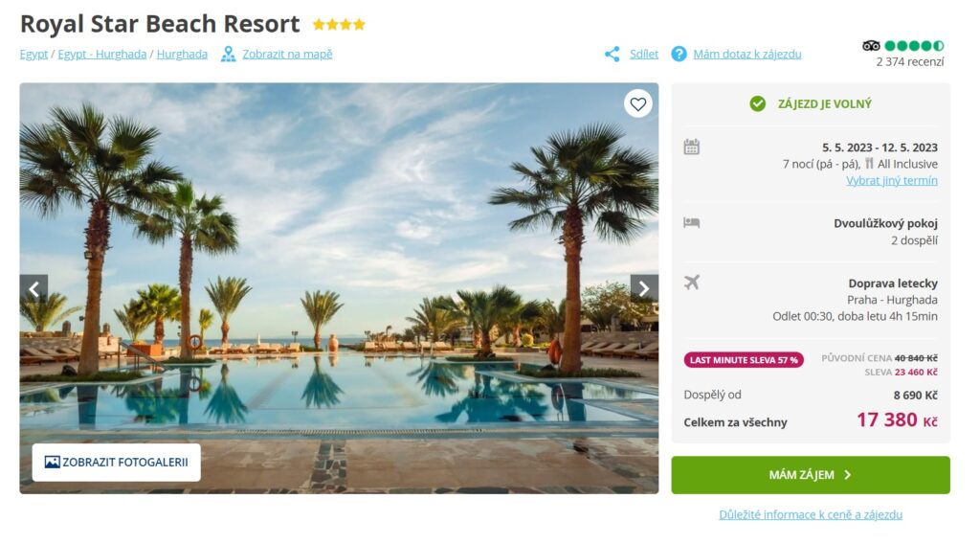Click the airplane transport icon
The image size is (980, 544).
(691, 282)
